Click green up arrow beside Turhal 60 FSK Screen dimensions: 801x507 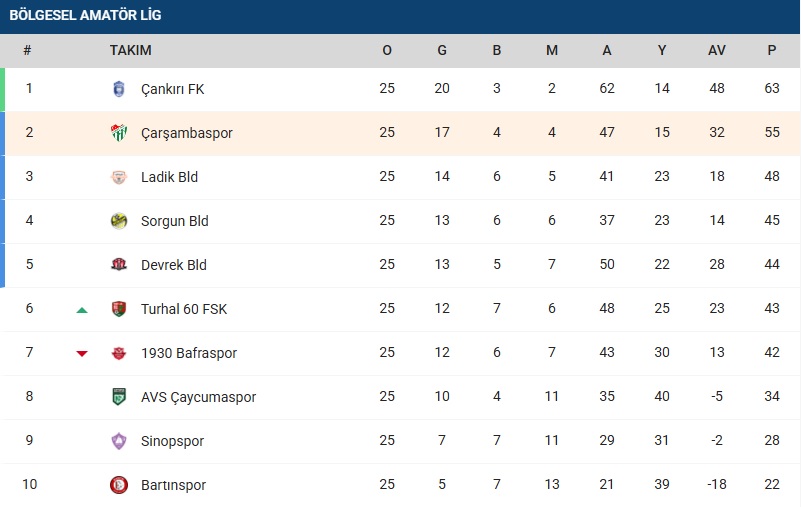coord(82,310)
